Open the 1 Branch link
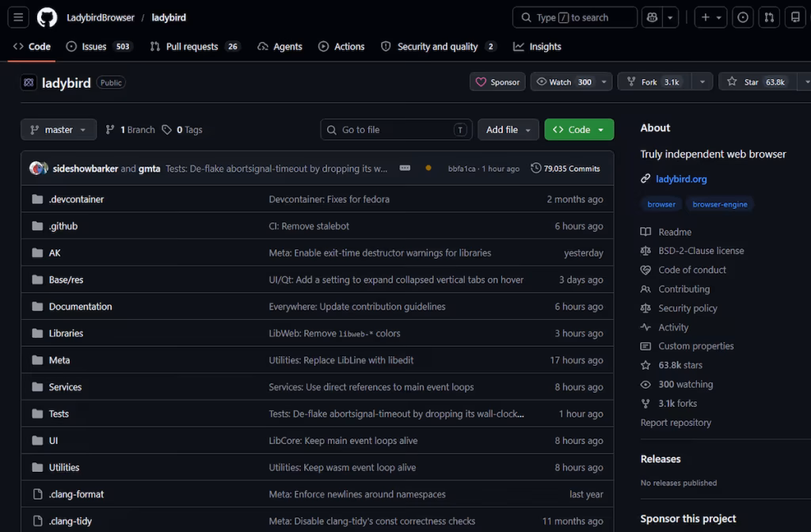This screenshot has height=532, width=811. pos(131,130)
